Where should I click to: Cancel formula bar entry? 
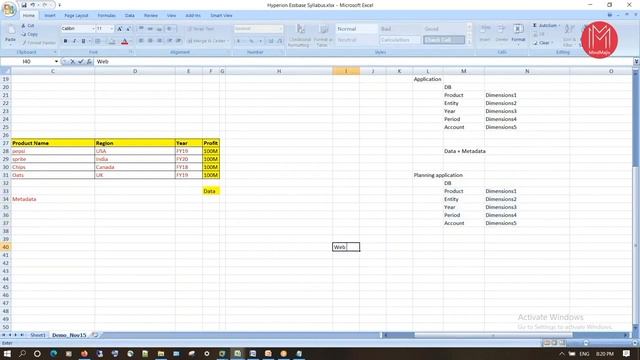point(72,62)
